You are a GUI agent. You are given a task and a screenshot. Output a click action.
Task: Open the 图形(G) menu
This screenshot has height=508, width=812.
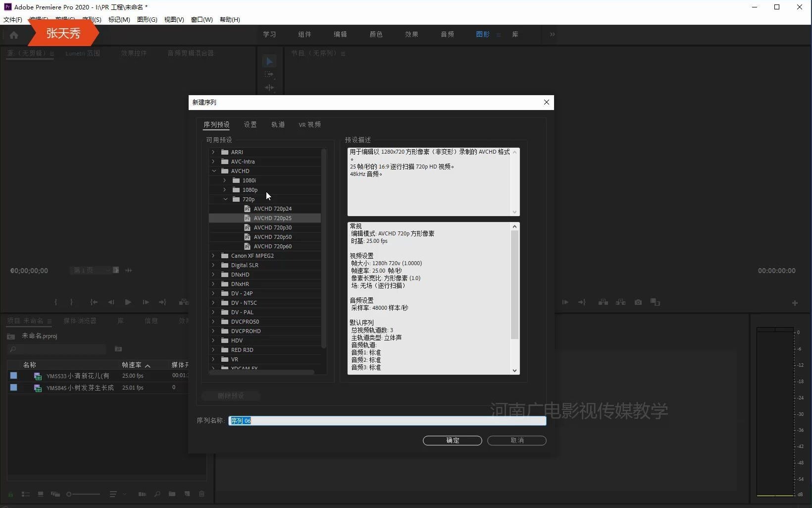coord(147,20)
